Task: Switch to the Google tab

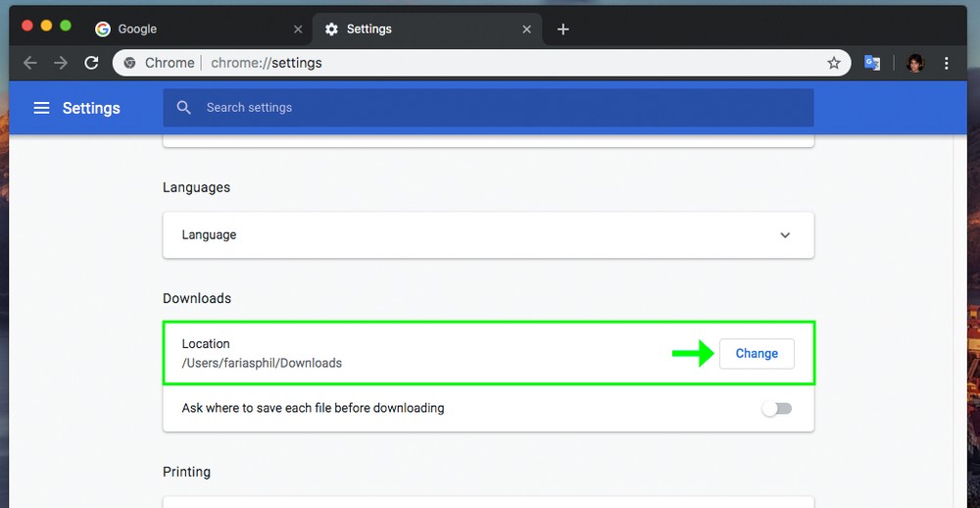Action: [186, 29]
